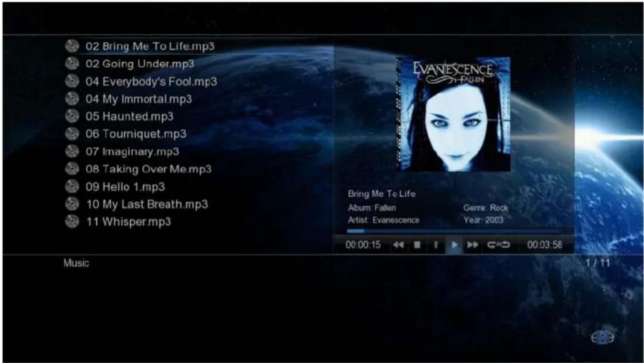Click the 1 / 11 track counter
The height and width of the screenshot is (363, 644).
tap(598, 263)
